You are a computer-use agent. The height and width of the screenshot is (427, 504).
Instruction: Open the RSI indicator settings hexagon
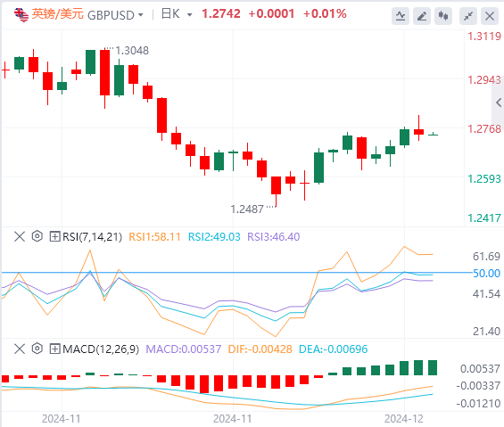pyautogui.click(x=37, y=236)
